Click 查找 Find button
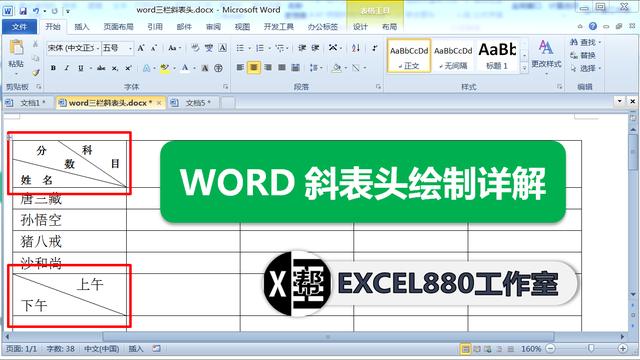 coord(586,42)
